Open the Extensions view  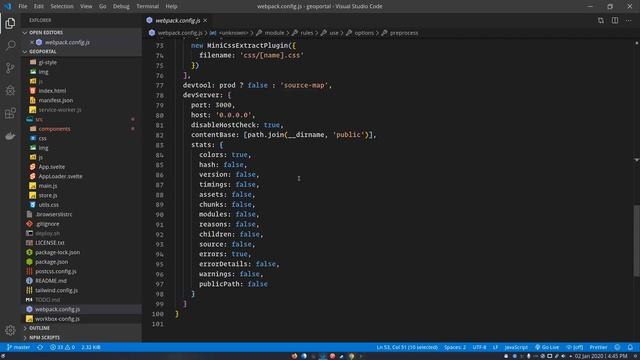(x=10, y=113)
